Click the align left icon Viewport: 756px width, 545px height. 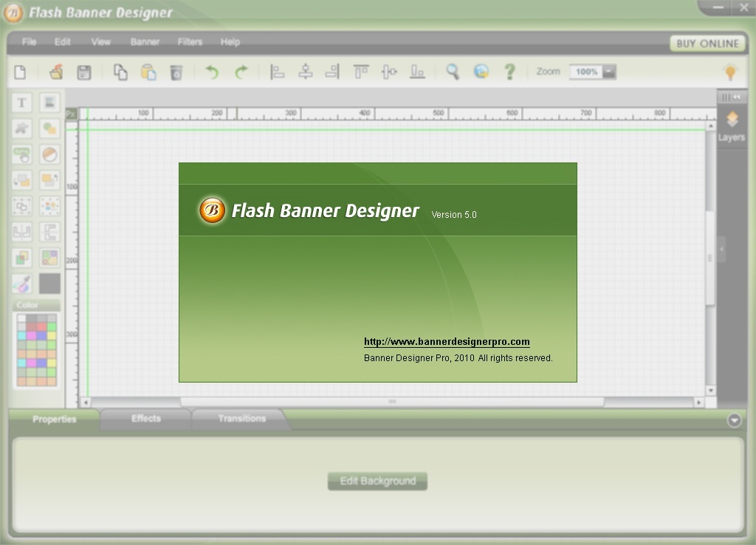(x=276, y=72)
